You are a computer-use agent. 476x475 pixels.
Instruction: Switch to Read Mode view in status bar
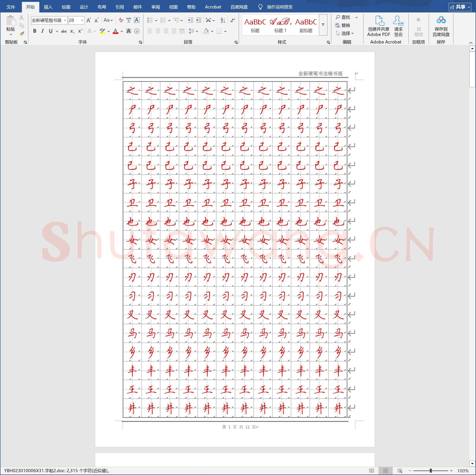click(372, 471)
